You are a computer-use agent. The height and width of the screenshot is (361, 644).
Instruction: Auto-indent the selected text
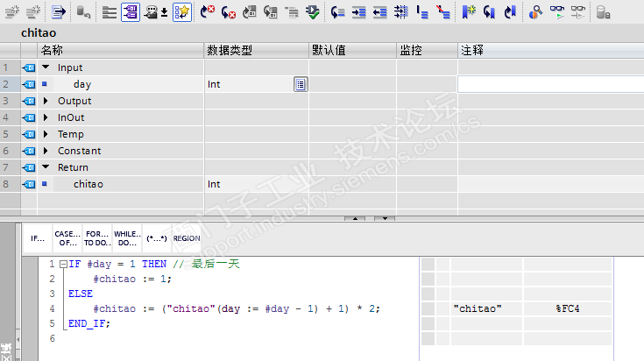401,12
